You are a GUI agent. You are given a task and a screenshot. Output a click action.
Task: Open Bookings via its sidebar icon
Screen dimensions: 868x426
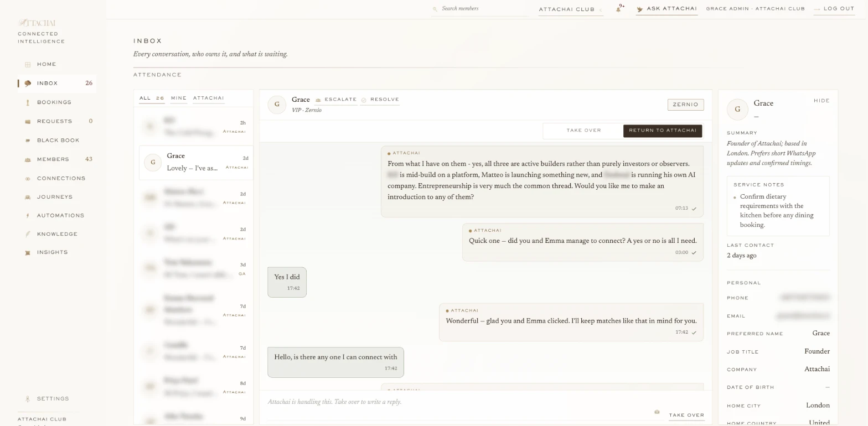(x=28, y=102)
